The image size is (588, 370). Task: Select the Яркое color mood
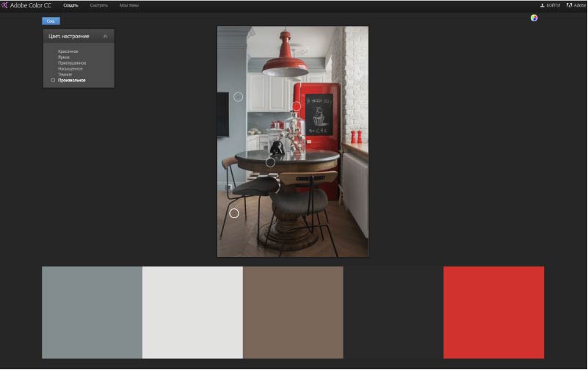(x=64, y=57)
